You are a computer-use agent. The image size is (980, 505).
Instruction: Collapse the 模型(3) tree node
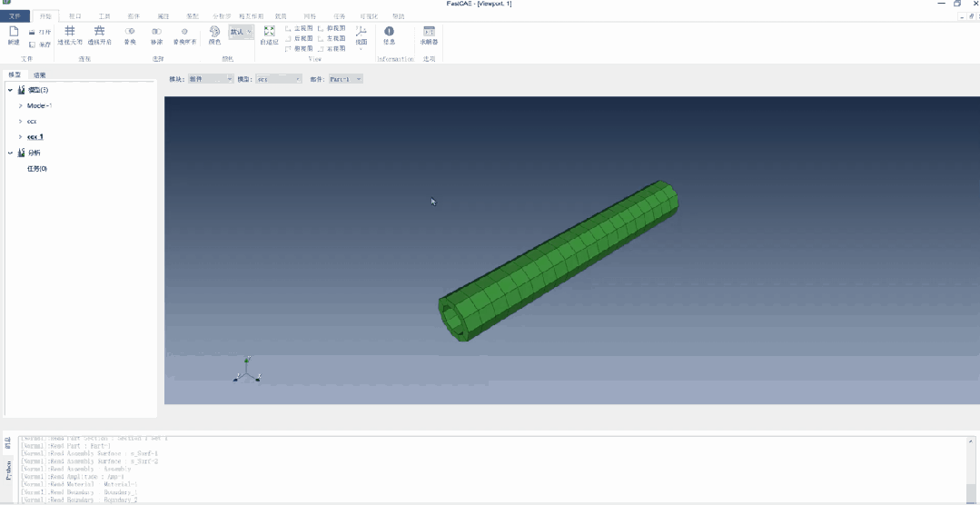click(11, 90)
